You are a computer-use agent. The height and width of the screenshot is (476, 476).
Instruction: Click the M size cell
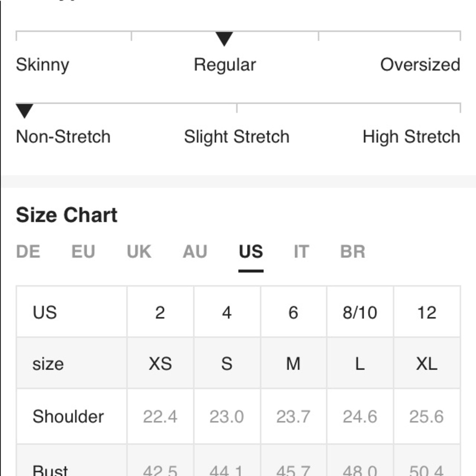[293, 364]
